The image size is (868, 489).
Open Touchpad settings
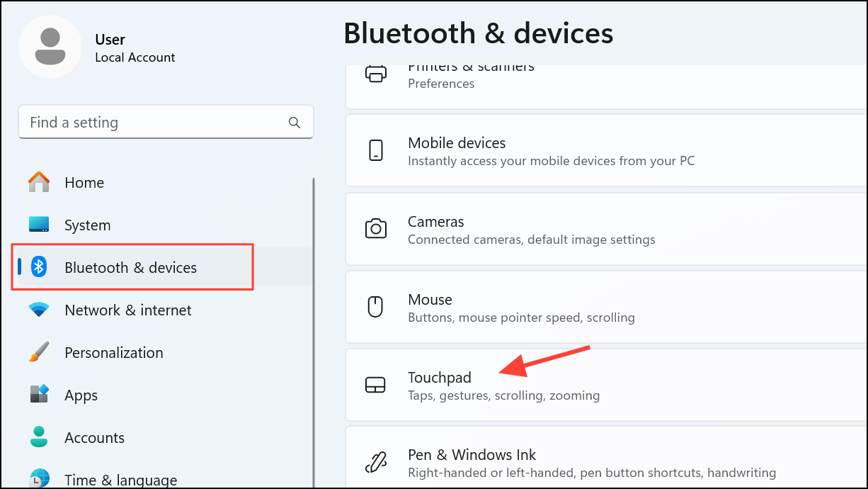[x=606, y=385]
